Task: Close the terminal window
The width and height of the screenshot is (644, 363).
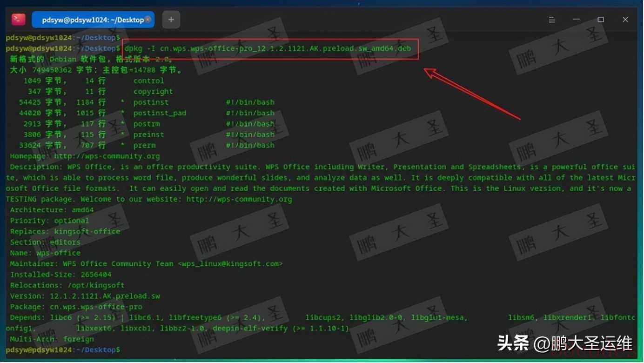Action: click(625, 20)
